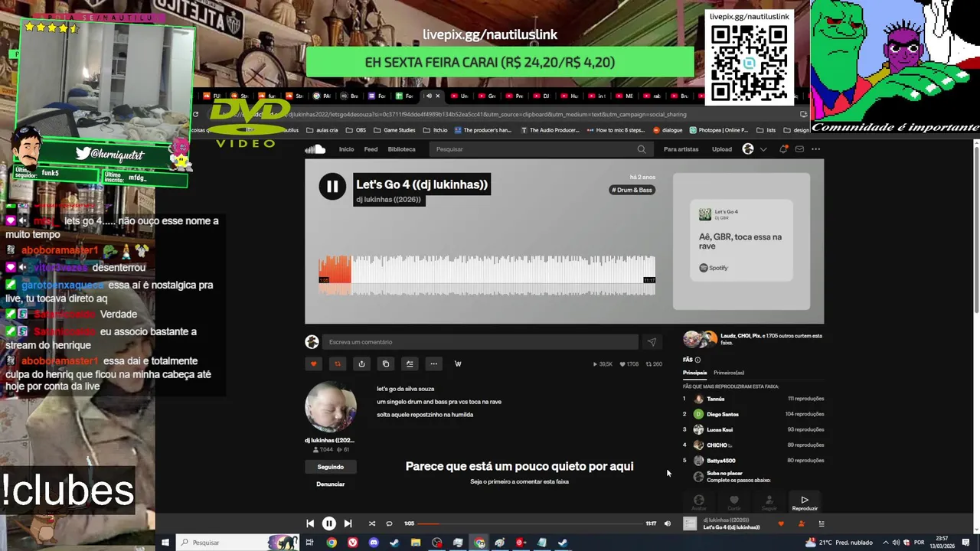Follow artist icon in the bottom player bar

coord(801,523)
